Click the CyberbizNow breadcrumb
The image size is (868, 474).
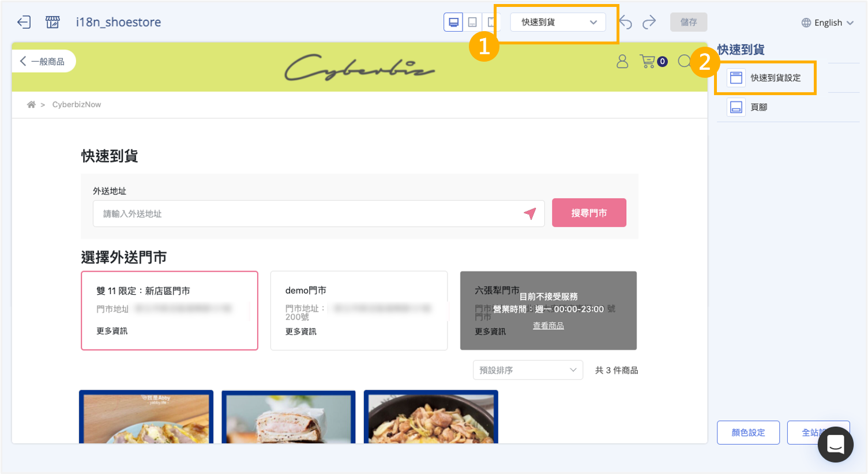(77, 104)
